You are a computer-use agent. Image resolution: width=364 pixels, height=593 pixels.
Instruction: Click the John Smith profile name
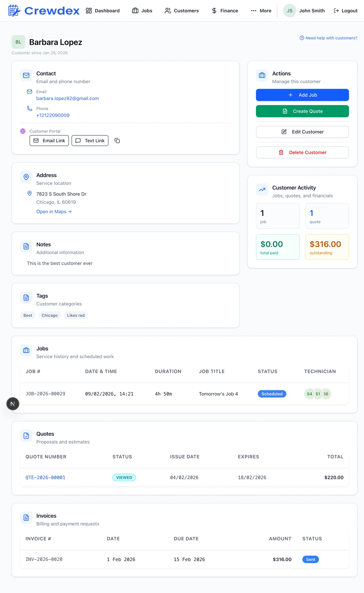pos(312,11)
